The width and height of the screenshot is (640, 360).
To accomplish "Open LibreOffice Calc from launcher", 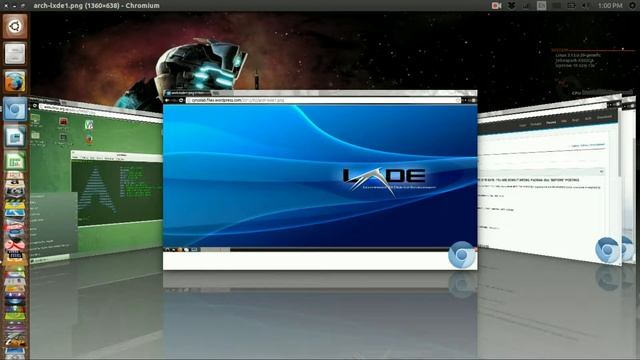I will pos(15,161).
